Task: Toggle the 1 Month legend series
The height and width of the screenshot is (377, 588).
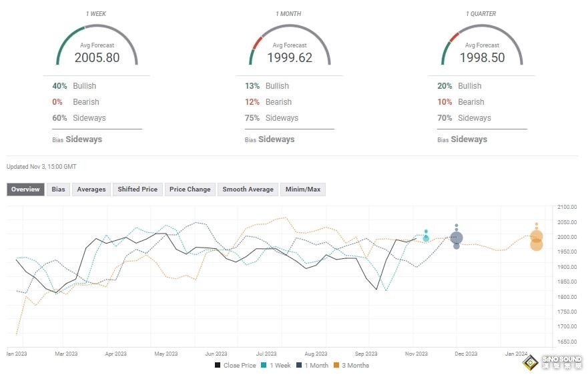Action: tap(312, 366)
